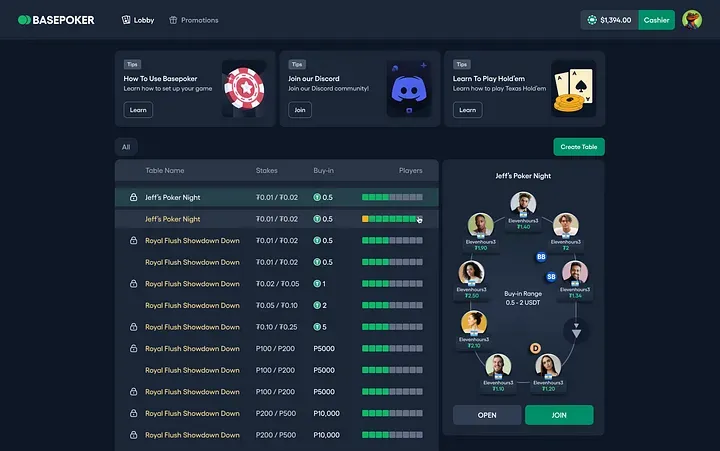Sort by Stakes column header
The width and height of the screenshot is (720, 451).
pyautogui.click(x=266, y=170)
